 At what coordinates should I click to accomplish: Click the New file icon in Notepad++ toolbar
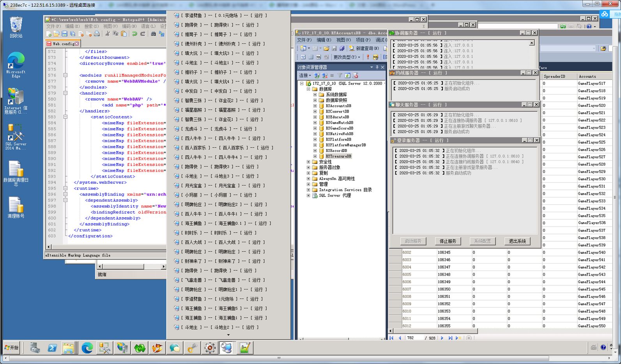[x=49, y=34]
